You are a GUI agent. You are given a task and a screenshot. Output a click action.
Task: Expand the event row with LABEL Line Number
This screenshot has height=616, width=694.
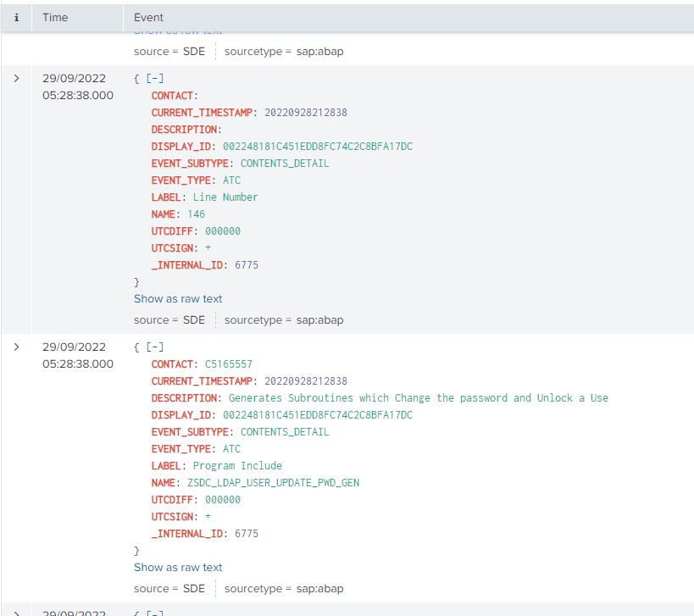pos(16,78)
